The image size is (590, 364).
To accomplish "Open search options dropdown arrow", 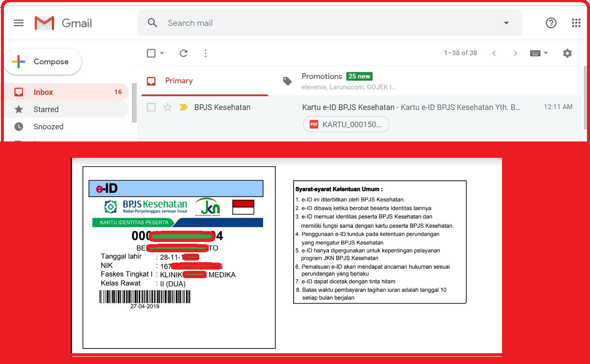I will [x=506, y=23].
